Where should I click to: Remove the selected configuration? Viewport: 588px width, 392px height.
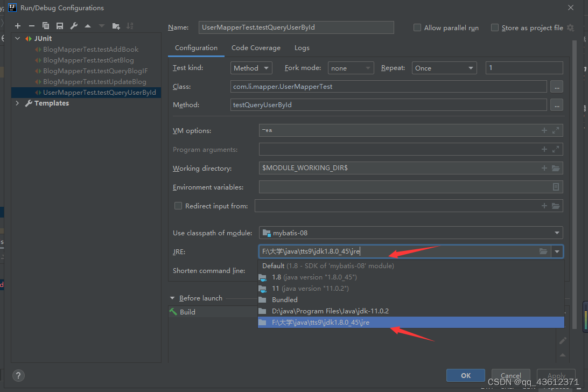pos(32,25)
